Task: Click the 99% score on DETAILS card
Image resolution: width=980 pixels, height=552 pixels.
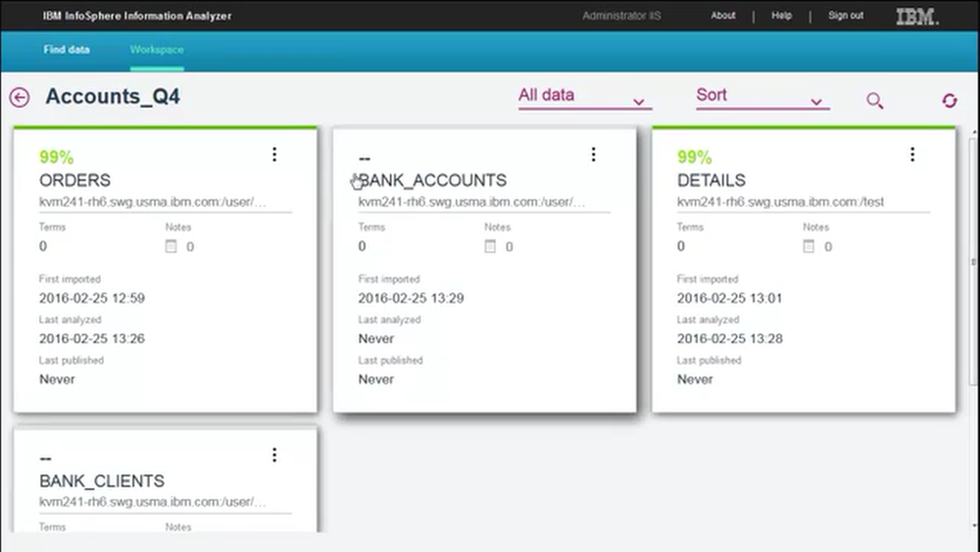Action: click(695, 157)
